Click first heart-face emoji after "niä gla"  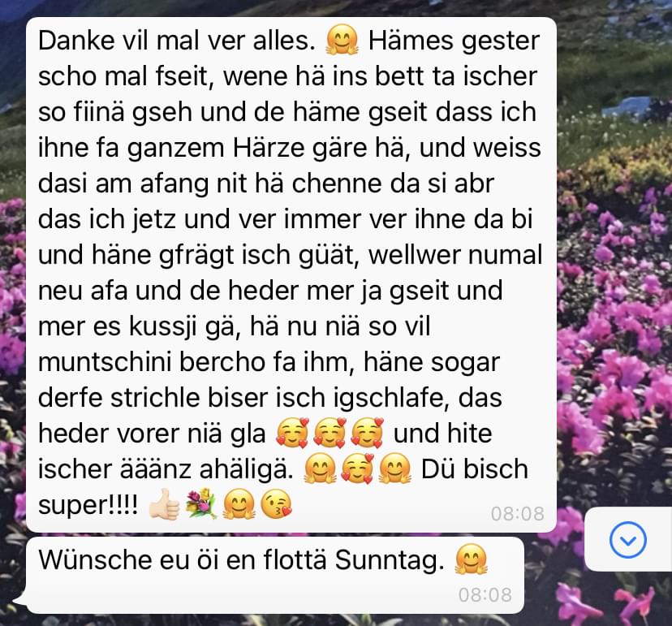coord(292,433)
